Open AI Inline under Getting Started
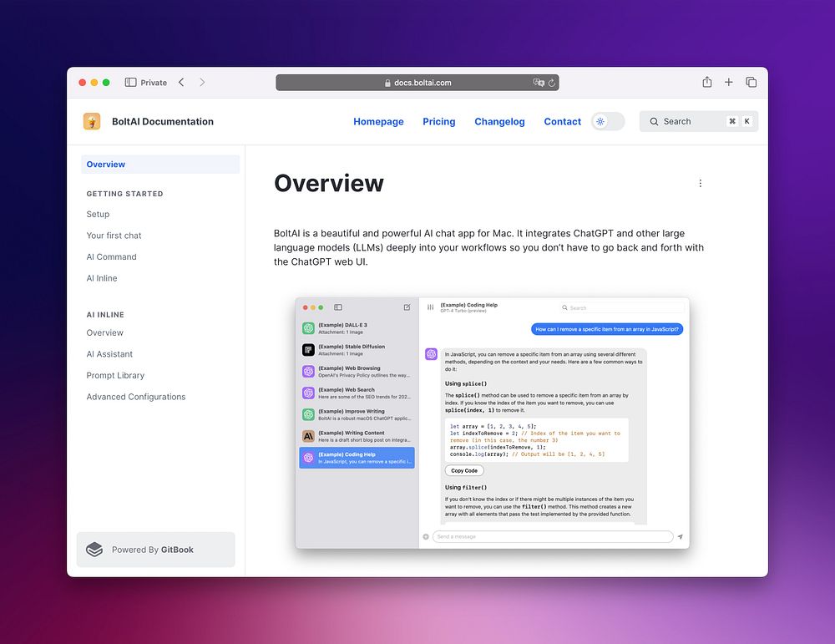Image resolution: width=835 pixels, height=644 pixels. coord(102,278)
